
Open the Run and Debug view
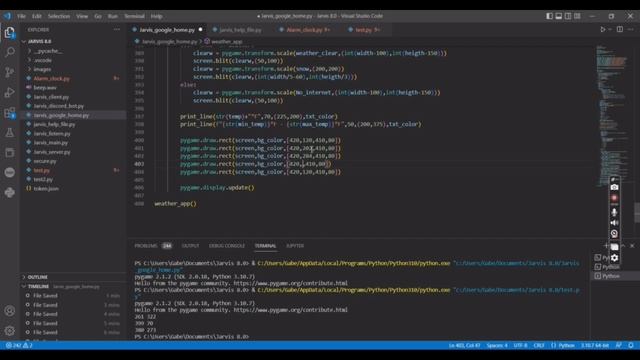[x=9, y=93]
